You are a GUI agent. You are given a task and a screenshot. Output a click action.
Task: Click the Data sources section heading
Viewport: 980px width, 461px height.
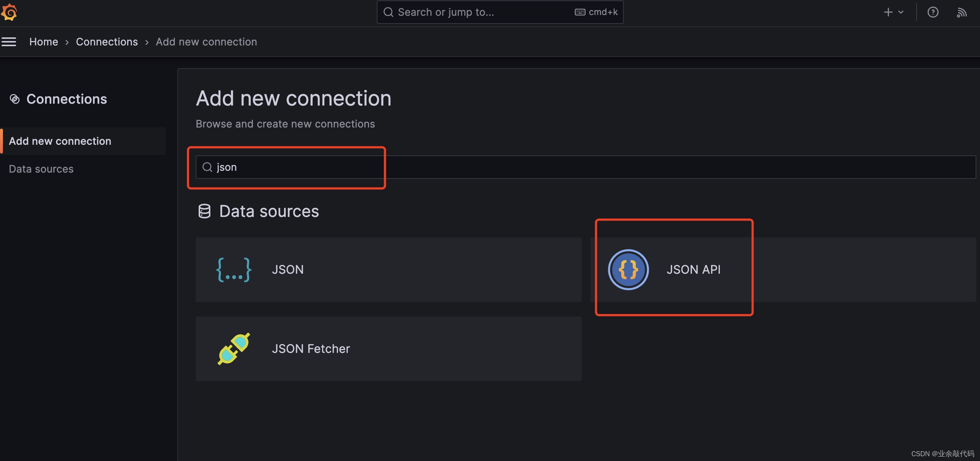click(x=269, y=211)
